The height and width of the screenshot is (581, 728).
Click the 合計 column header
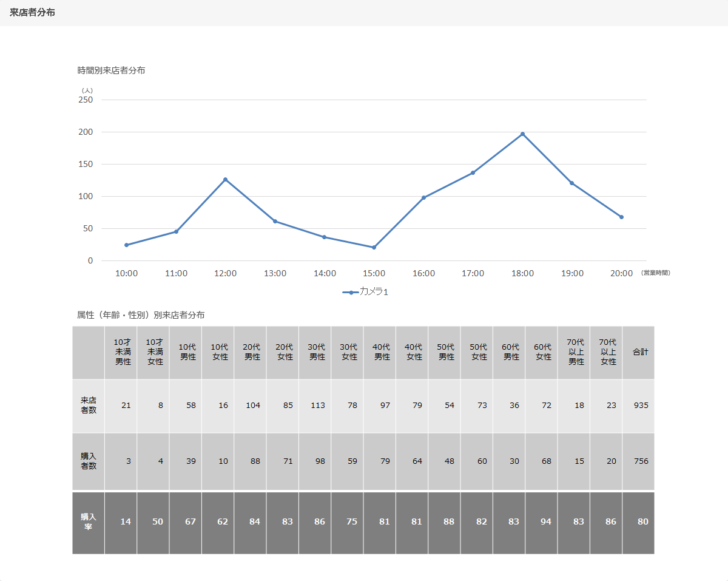coord(640,353)
